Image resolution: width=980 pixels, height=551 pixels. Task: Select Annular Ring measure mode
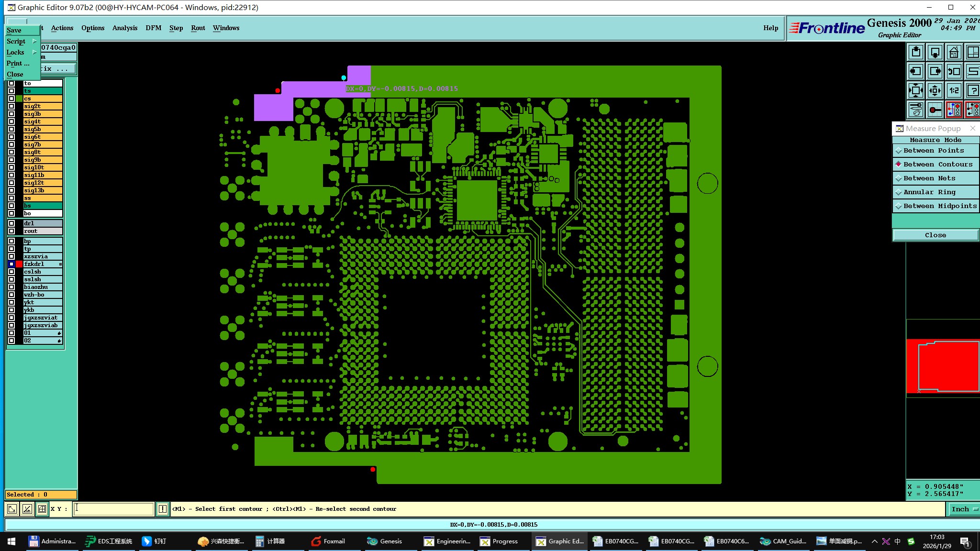(x=929, y=192)
